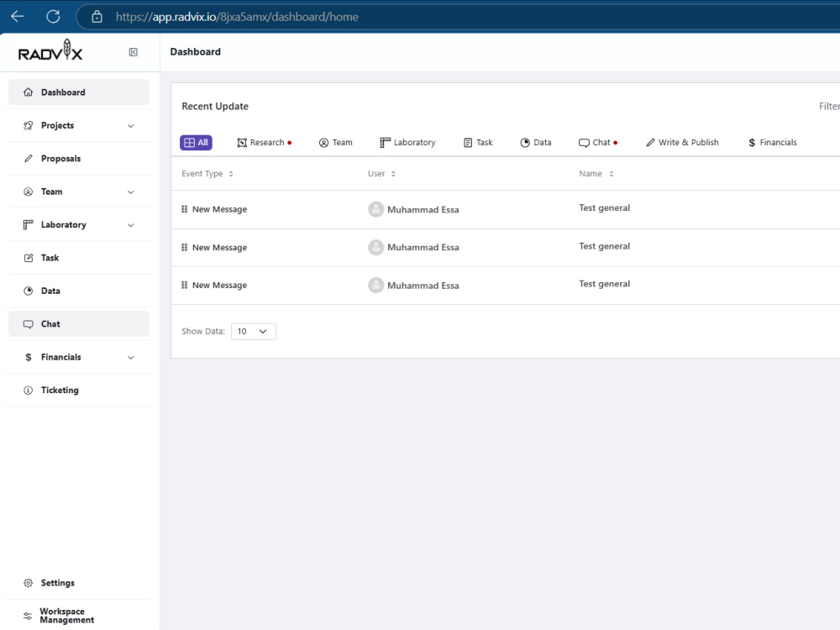840x630 pixels.
Task: Switch to the Financials filter tab
Action: (x=773, y=143)
